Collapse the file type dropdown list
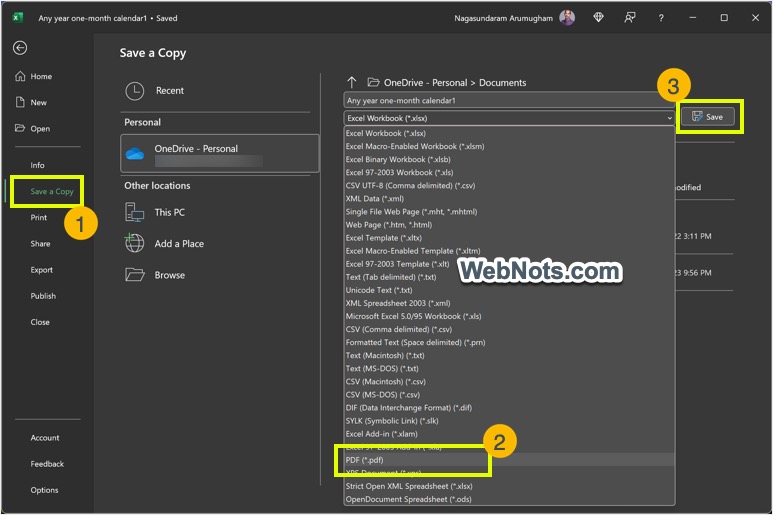This screenshot has height=515, width=773. pos(669,118)
